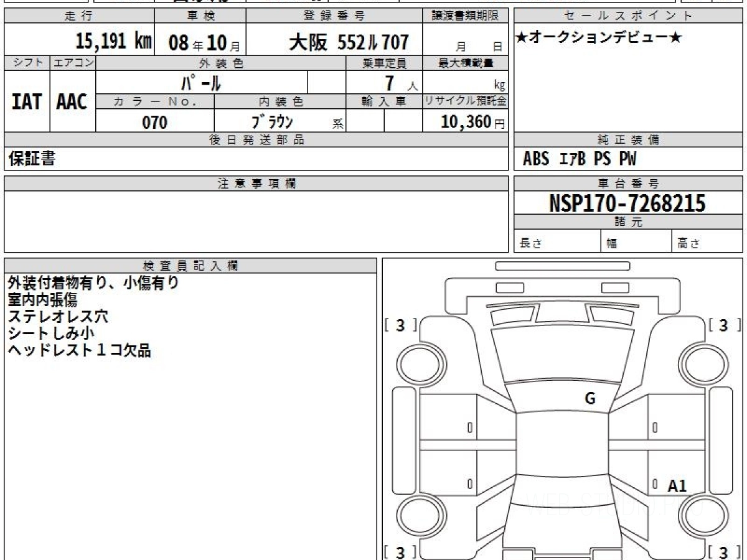Click the 高さ dimension cell

708,241
